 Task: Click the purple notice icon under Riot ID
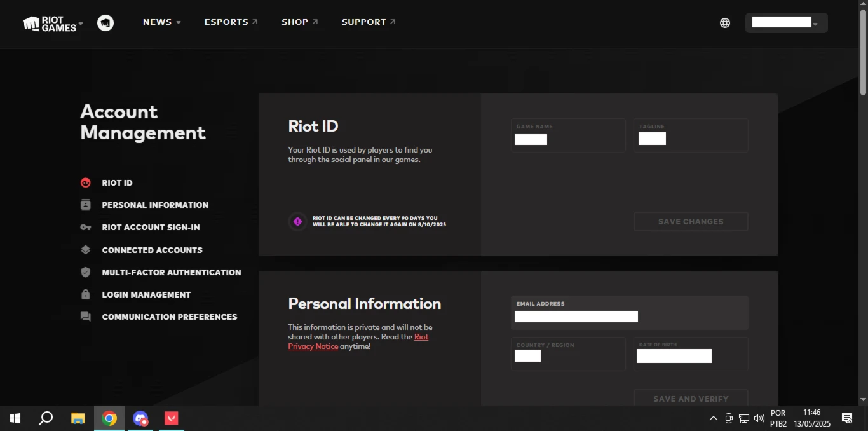pyautogui.click(x=297, y=221)
